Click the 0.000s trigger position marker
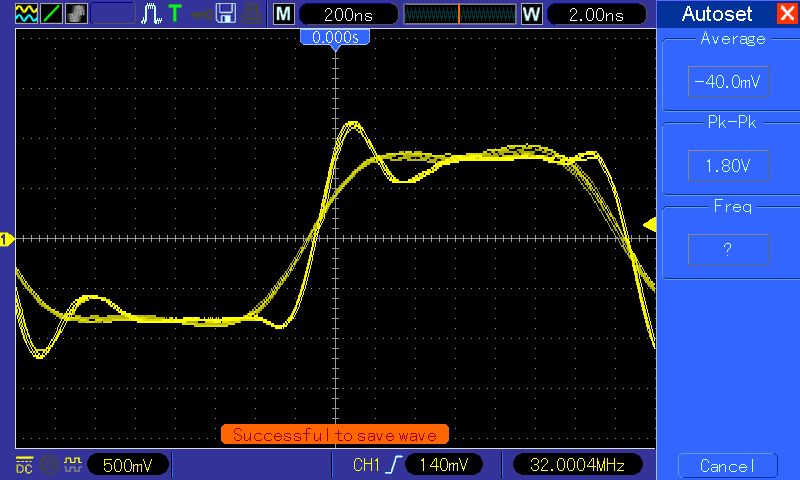This screenshot has width=800, height=480. tap(335, 38)
